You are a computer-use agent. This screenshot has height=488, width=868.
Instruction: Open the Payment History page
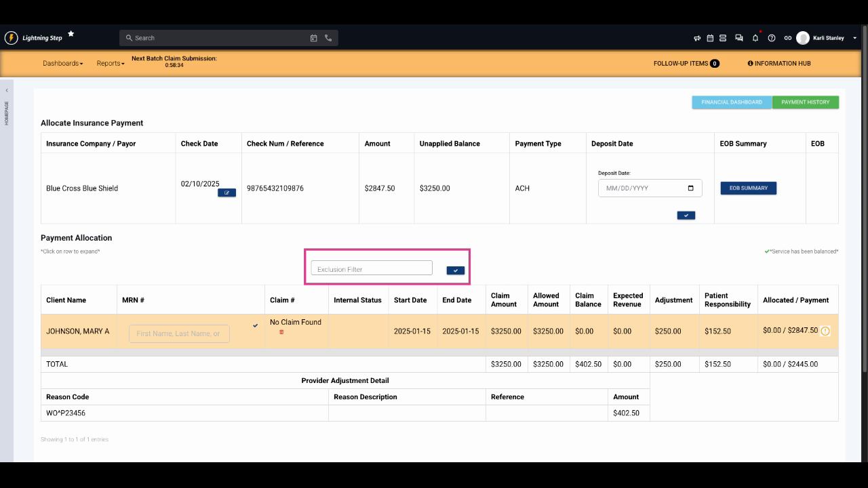[x=805, y=102]
